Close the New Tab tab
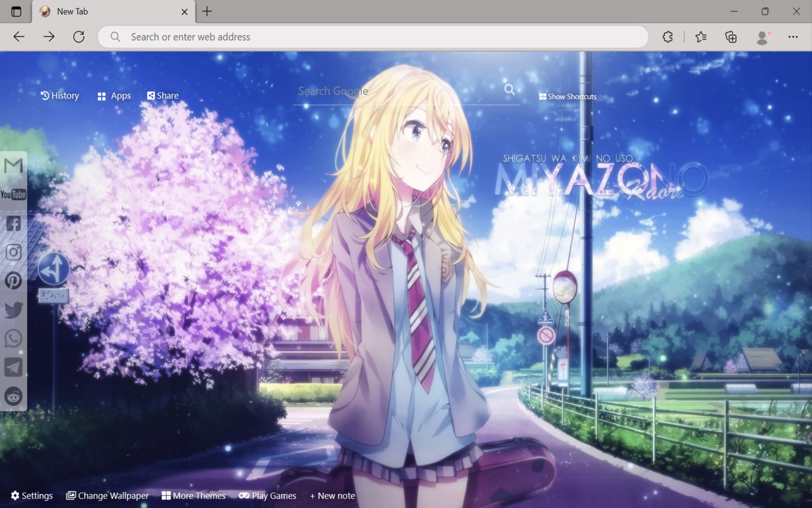 tap(185, 11)
